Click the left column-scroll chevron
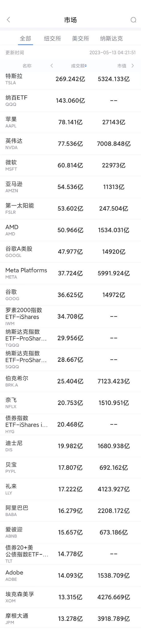This screenshot has height=644, width=141. click(x=52, y=66)
